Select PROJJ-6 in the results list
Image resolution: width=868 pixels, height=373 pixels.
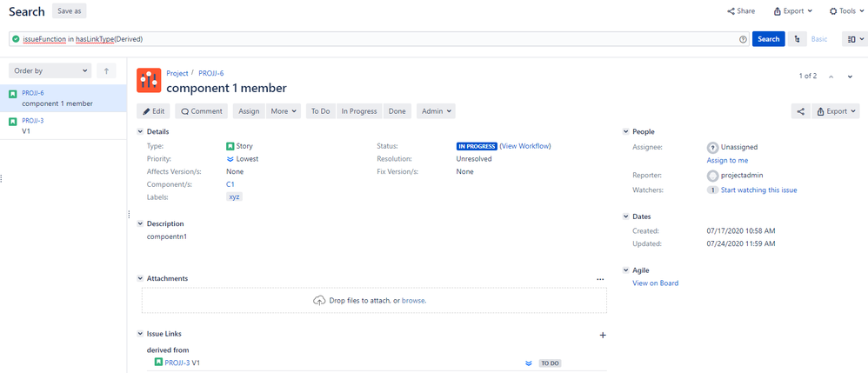(63, 98)
